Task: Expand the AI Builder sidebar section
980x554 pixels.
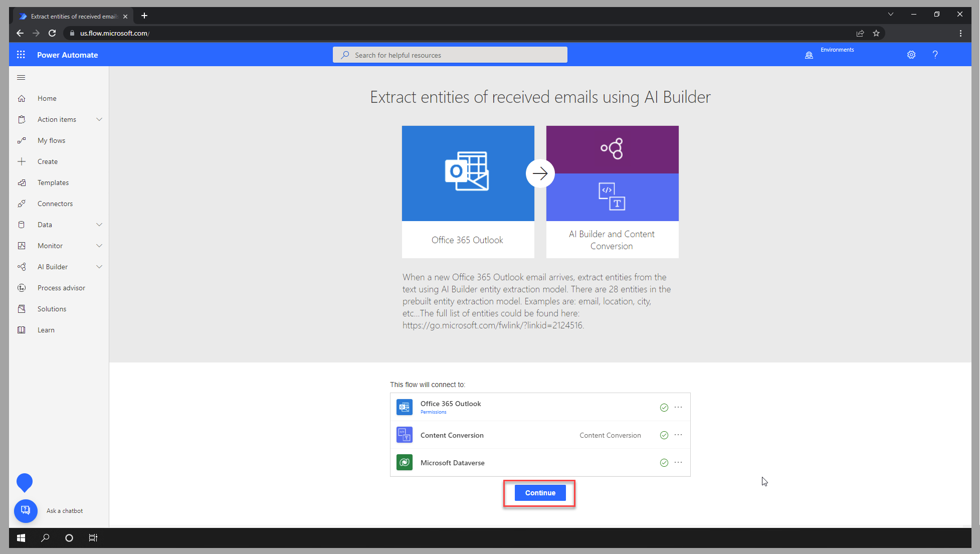Action: [99, 266]
